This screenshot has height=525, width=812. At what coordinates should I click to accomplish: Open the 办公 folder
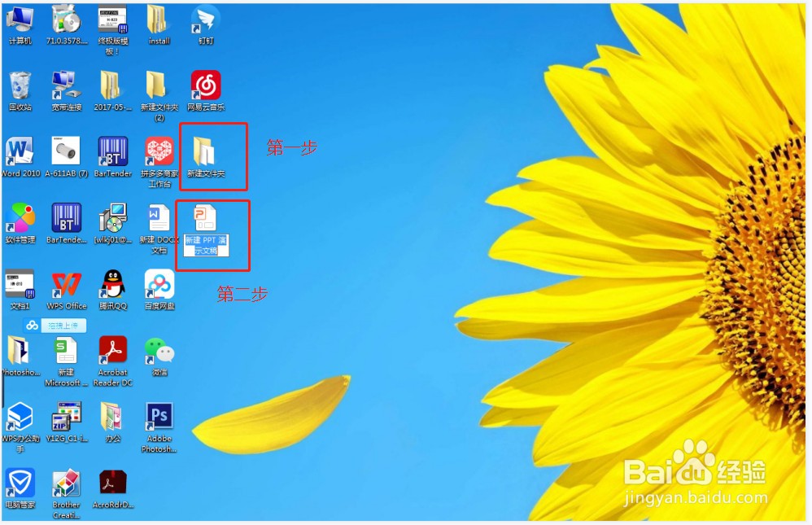112,422
